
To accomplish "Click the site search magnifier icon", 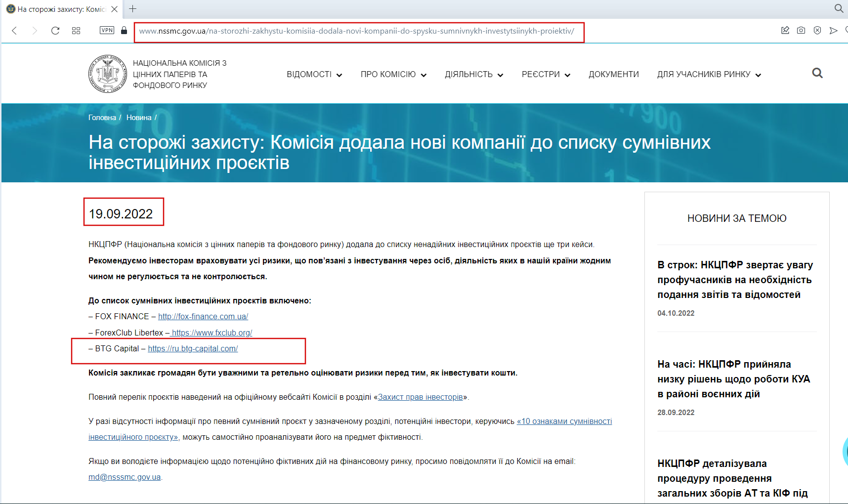I will tap(817, 74).
